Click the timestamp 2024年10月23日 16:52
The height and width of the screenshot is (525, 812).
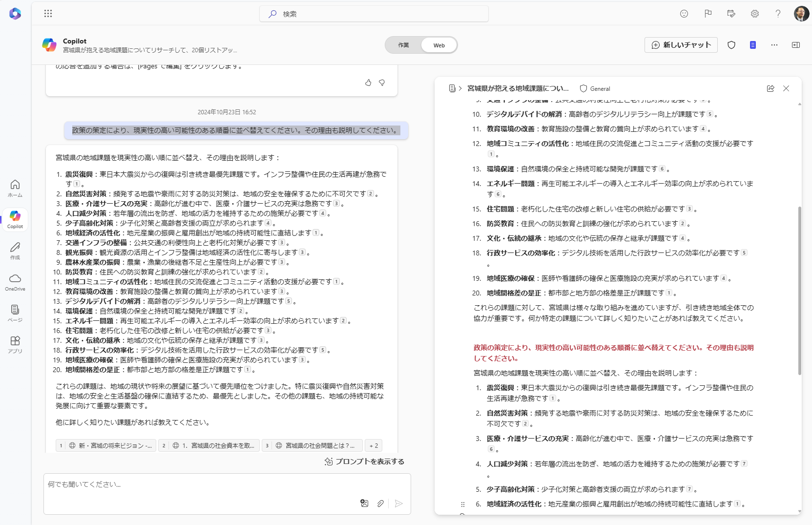tap(227, 112)
